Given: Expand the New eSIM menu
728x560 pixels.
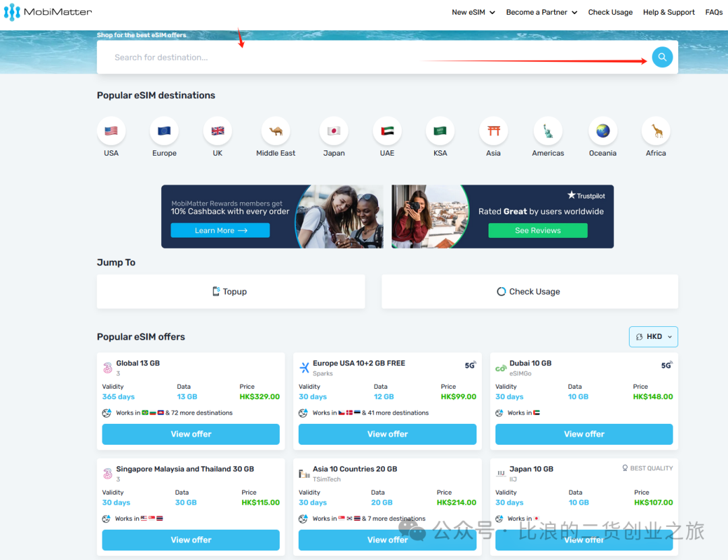Looking at the screenshot, I should (x=473, y=12).
